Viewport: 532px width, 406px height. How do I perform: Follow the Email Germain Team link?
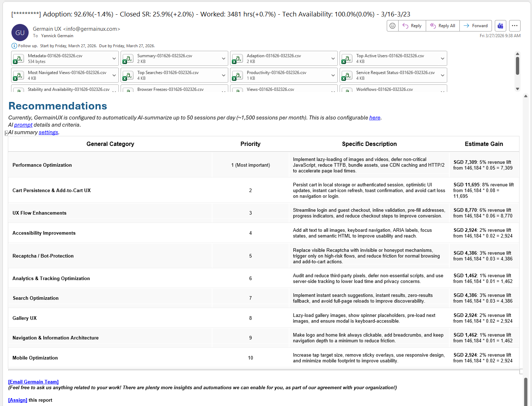tap(33, 382)
